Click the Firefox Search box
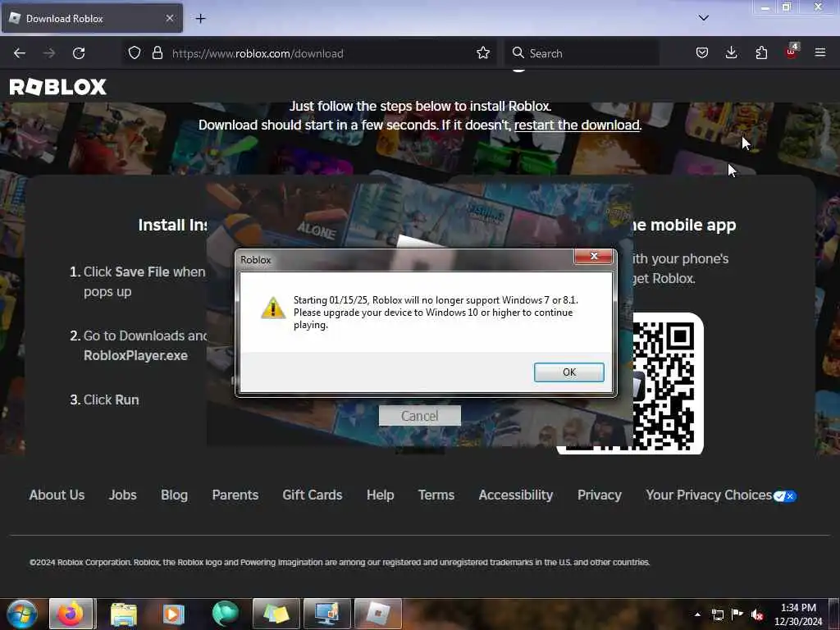Viewport: 840px width, 630px height. tap(582, 53)
